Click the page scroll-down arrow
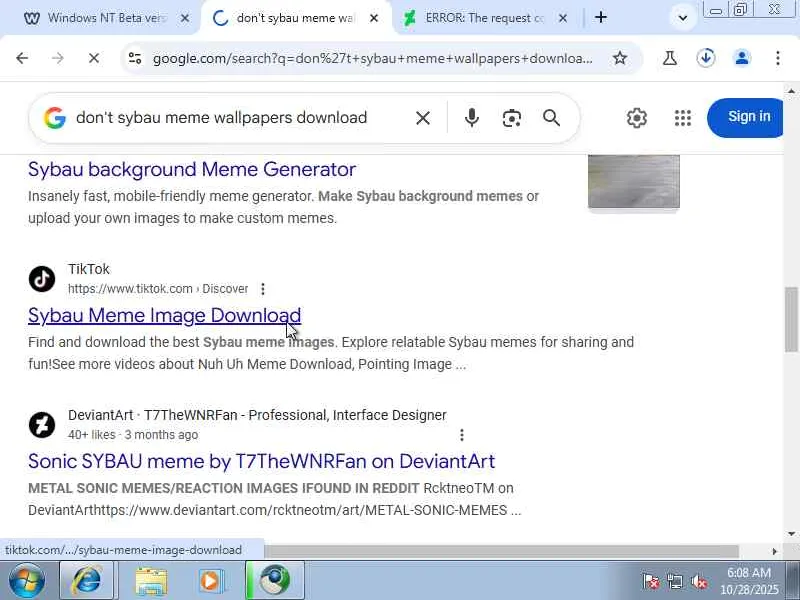 791,533
